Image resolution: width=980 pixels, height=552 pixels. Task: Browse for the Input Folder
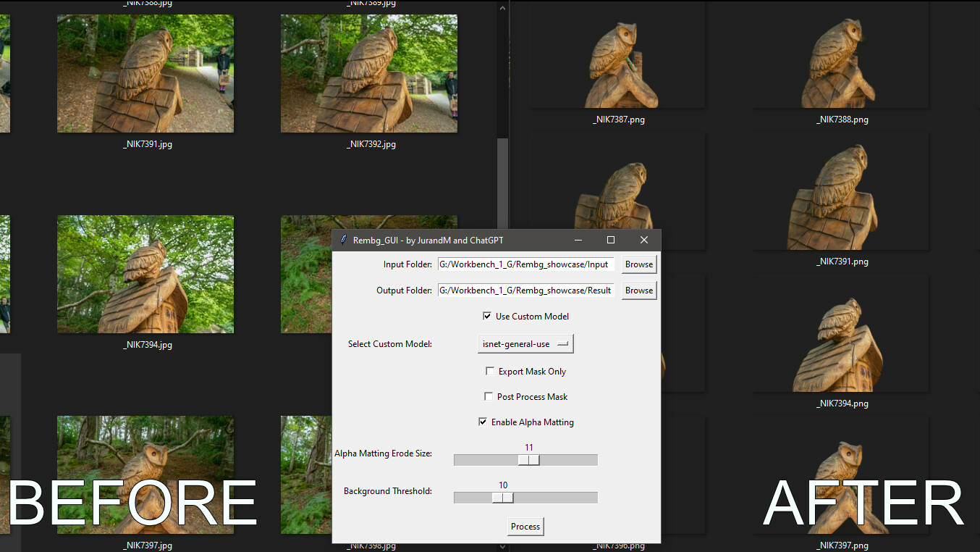pos(638,264)
